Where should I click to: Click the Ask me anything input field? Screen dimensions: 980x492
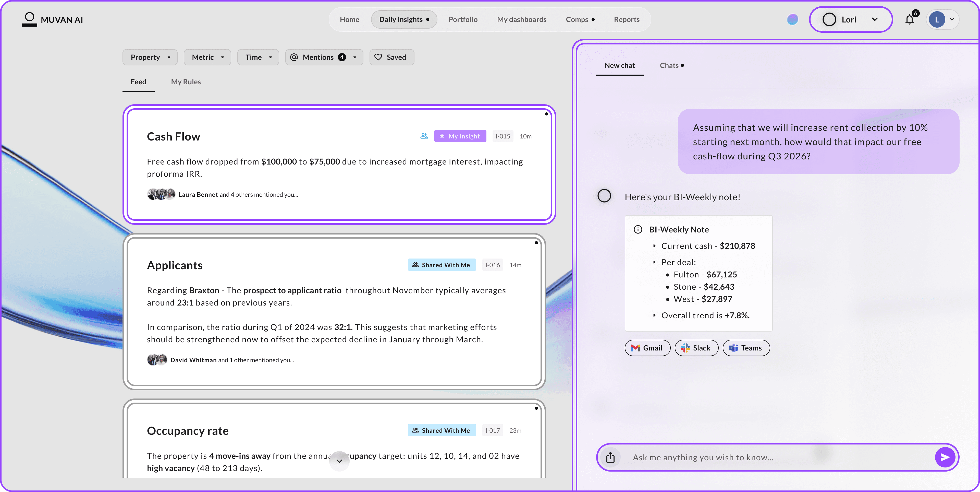pos(776,457)
